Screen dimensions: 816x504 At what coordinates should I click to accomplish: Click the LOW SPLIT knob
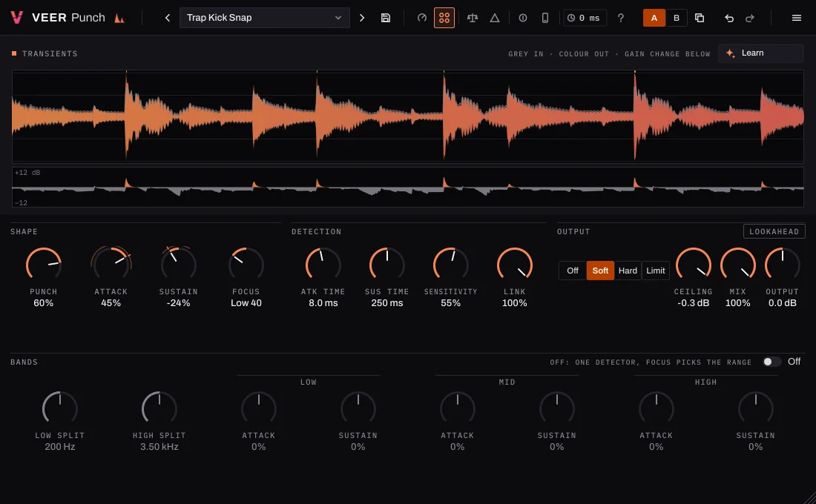click(60, 409)
